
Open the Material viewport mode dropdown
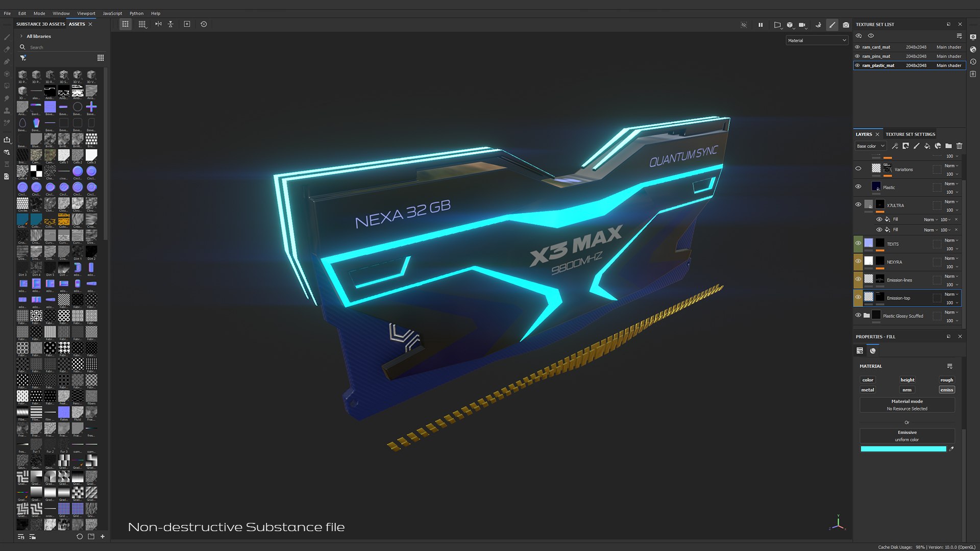pyautogui.click(x=817, y=40)
